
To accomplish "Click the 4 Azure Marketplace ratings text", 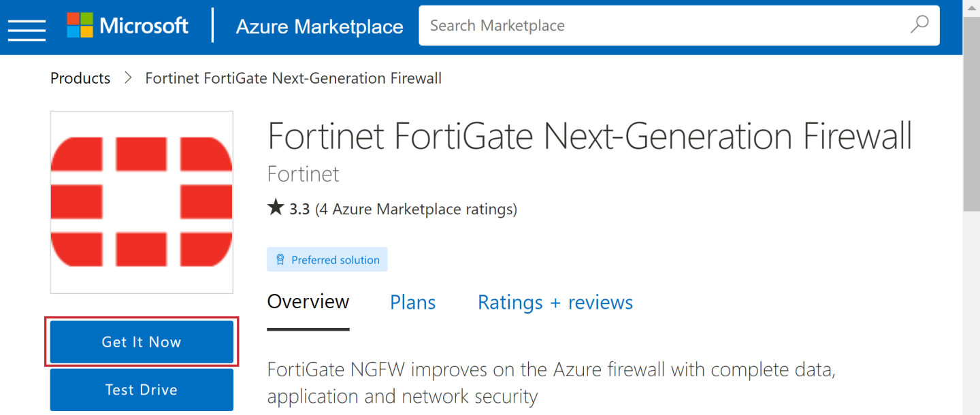I will click(x=416, y=209).
